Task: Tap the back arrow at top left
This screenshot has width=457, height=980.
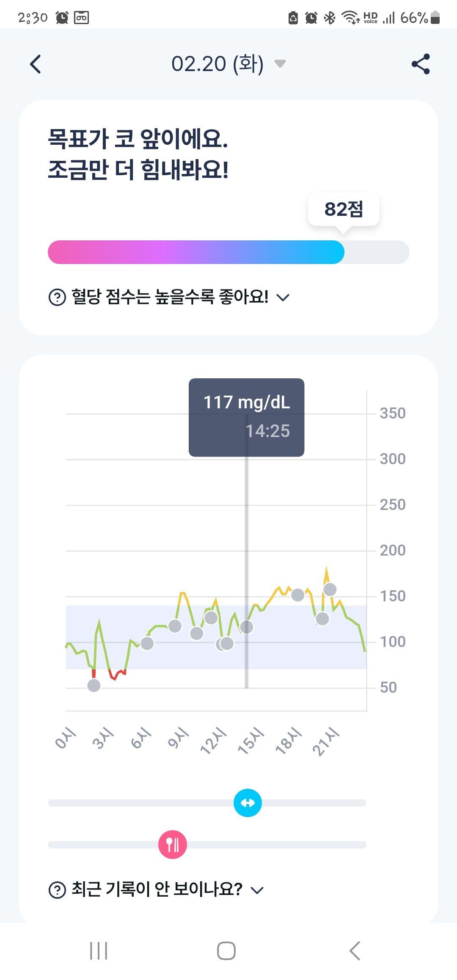Action: click(36, 64)
